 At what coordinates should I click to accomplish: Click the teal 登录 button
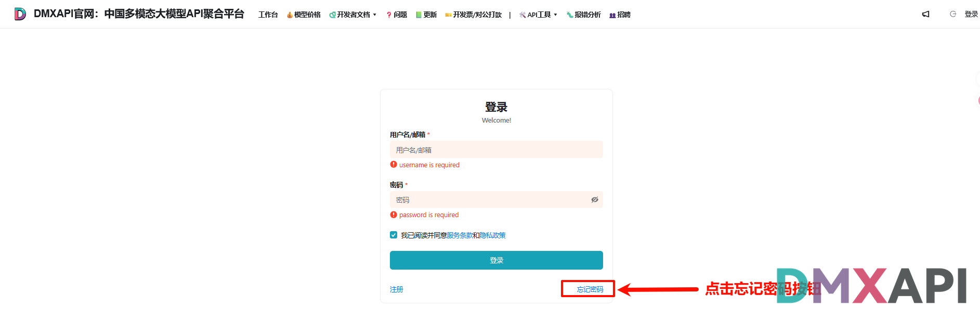tap(496, 260)
